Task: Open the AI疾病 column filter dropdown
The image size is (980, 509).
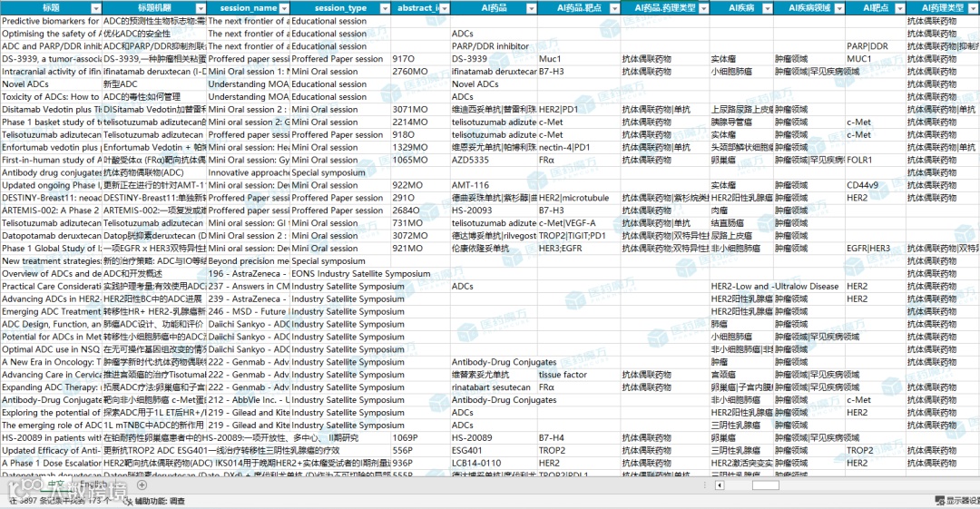Action: [768, 8]
